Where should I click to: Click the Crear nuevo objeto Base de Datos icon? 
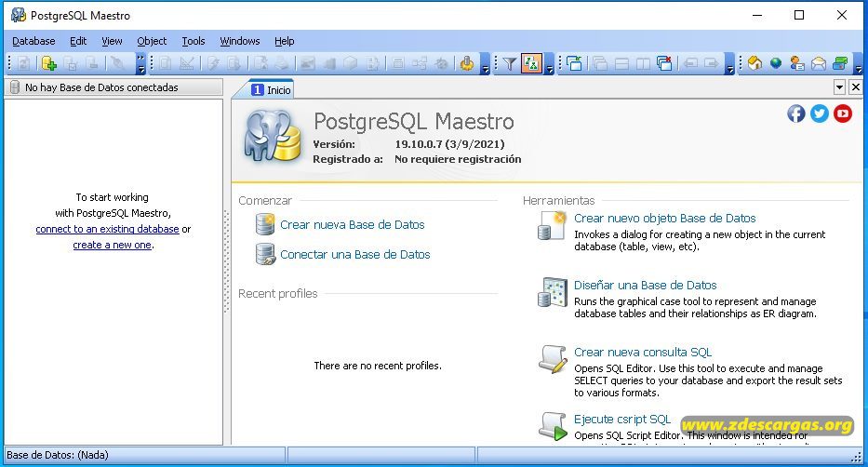(552, 225)
